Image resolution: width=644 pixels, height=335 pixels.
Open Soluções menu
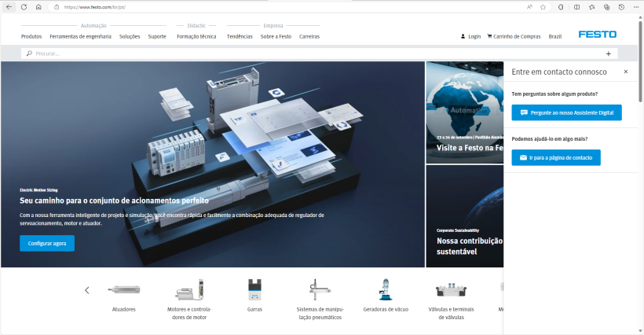130,37
